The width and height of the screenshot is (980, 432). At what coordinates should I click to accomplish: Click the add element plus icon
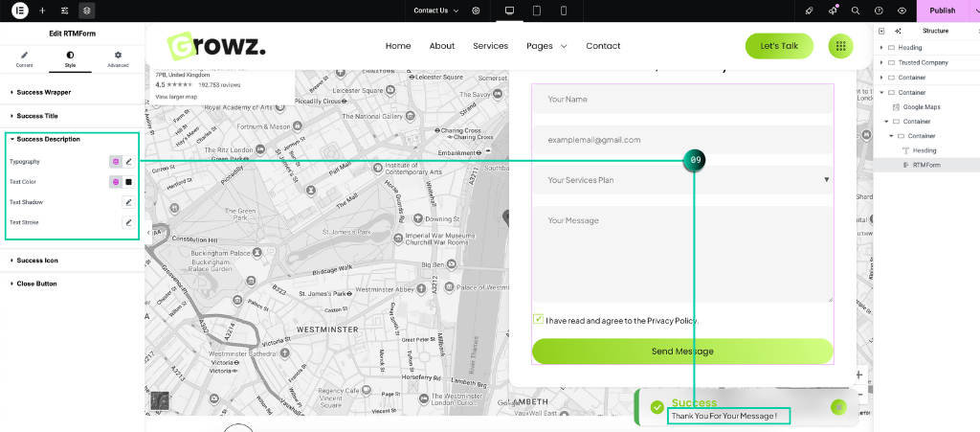(x=42, y=11)
